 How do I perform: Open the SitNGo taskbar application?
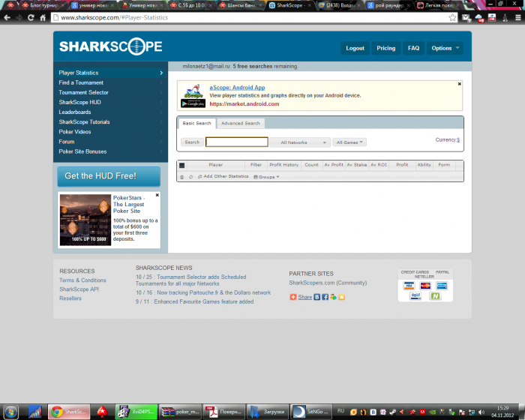click(x=310, y=412)
